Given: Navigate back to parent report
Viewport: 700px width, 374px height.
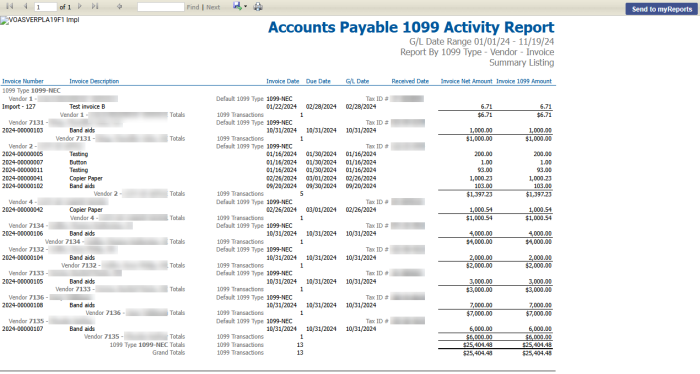Looking at the screenshot, I should coord(119,6).
